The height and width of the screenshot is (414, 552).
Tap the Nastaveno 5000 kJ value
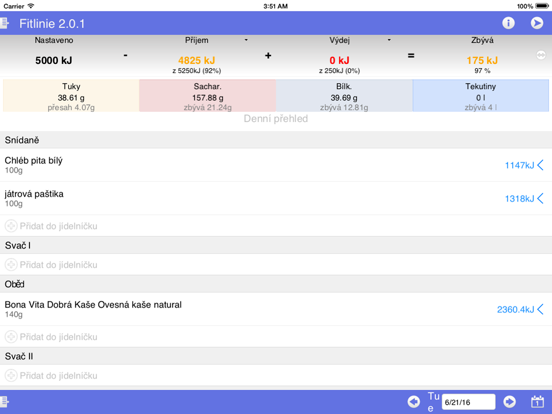(x=54, y=61)
